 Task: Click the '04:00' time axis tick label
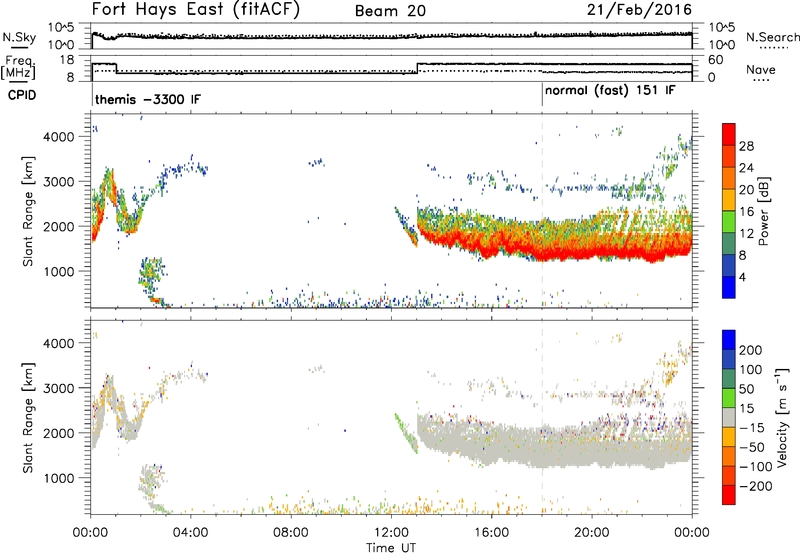(191, 533)
